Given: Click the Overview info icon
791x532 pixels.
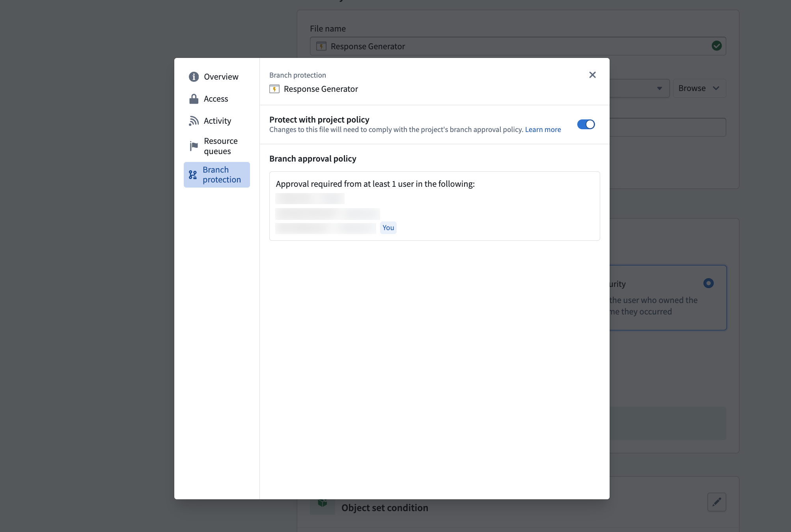Looking at the screenshot, I should 194,76.
